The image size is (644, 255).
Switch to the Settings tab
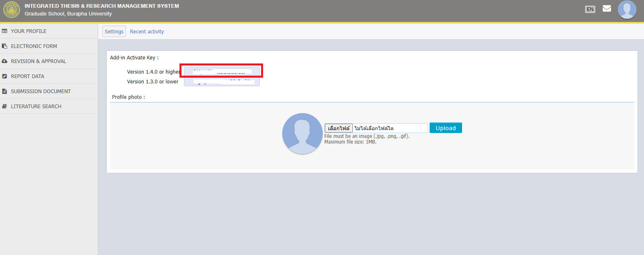pyautogui.click(x=114, y=32)
